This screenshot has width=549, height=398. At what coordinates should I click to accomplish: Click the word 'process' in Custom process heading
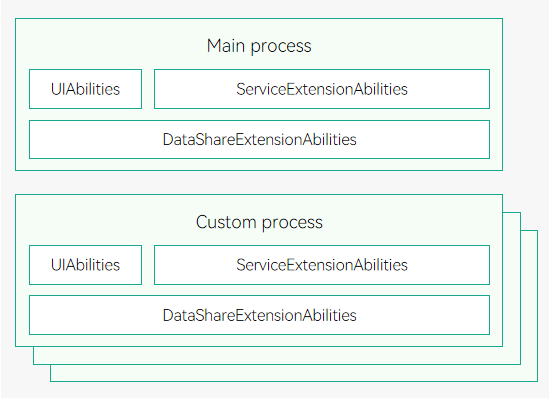point(292,223)
